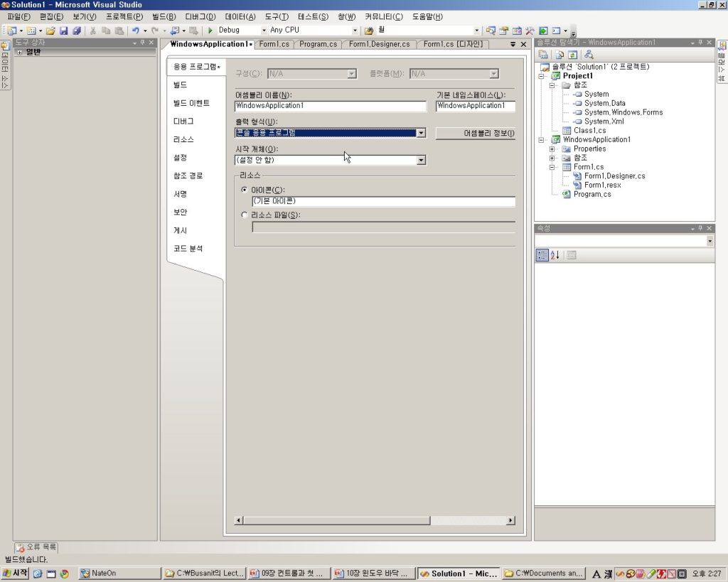Select the 디버그 properties page tab

tap(183, 121)
